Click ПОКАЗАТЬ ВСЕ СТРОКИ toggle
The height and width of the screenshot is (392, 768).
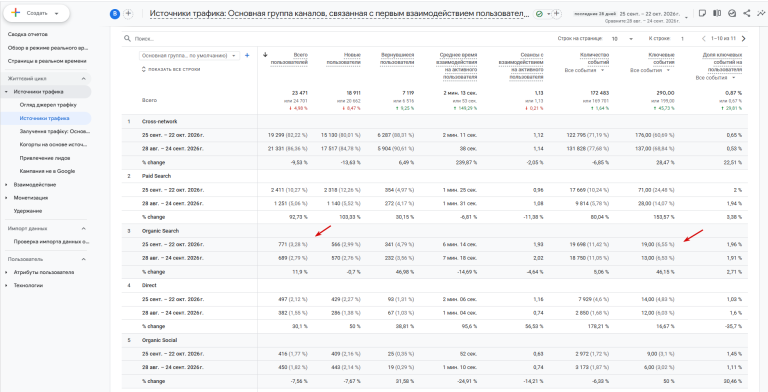pos(170,70)
